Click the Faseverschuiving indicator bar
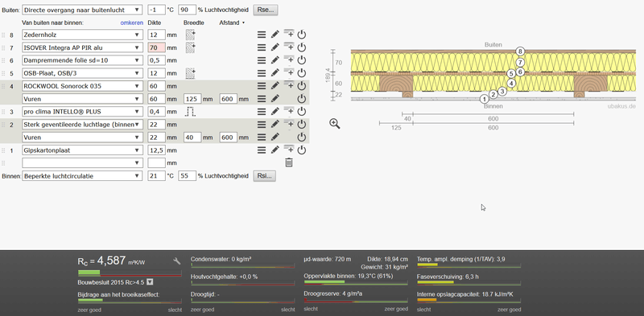 (469, 282)
